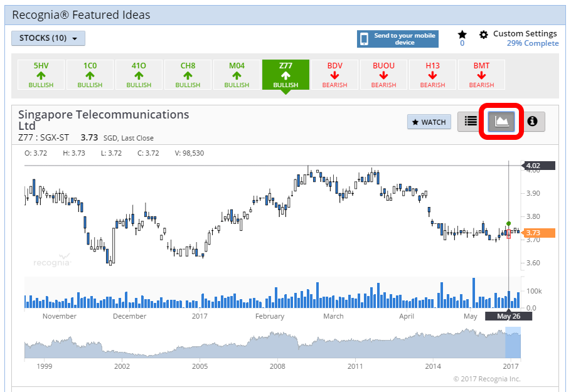Switch to the M04 bullish idea
The height and width of the screenshot is (392, 571).
[237, 75]
